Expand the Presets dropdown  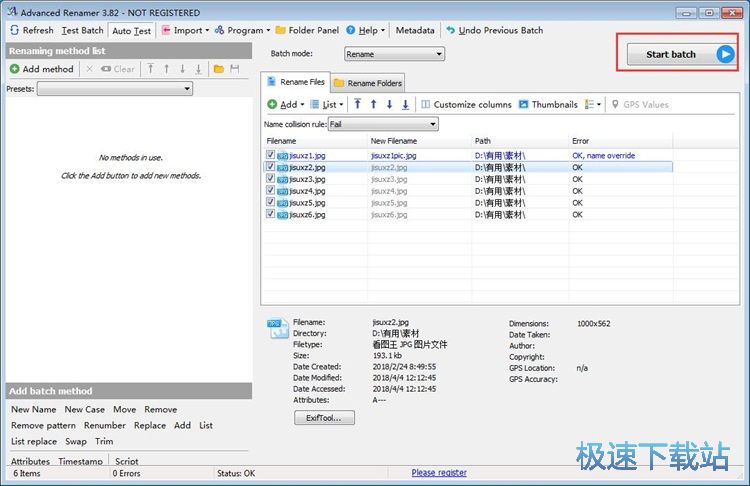coord(114,89)
